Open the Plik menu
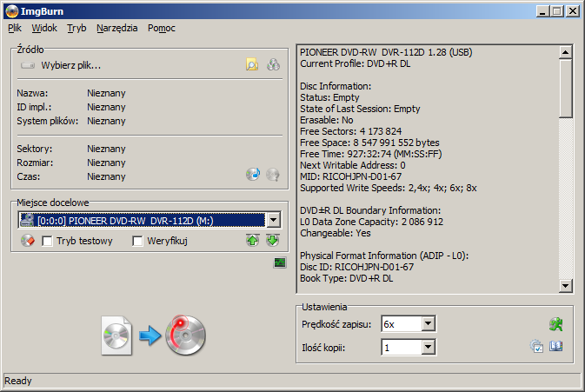 15,28
